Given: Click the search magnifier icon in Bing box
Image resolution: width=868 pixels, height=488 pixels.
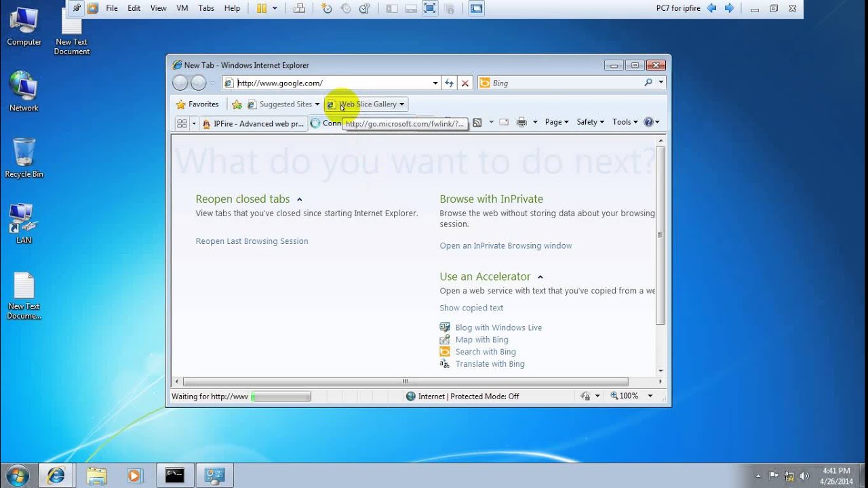Looking at the screenshot, I should pyautogui.click(x=648, y=83).
